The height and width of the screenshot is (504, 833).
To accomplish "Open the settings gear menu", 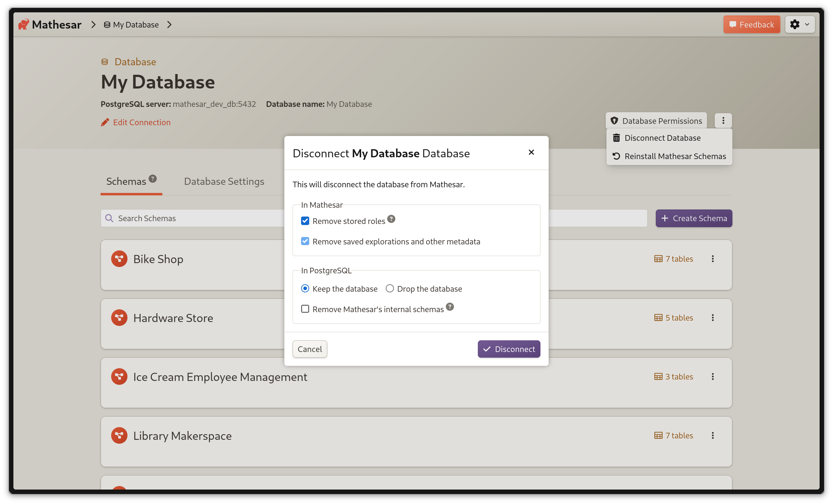I will pos(799,24).
